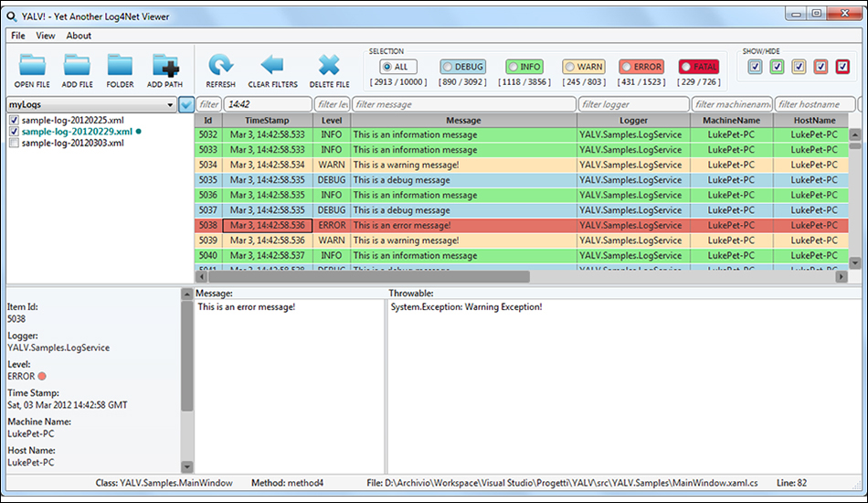Select log row with Id 5032
The width and height of the screenshot is (868, 503).
coord(522,134)
